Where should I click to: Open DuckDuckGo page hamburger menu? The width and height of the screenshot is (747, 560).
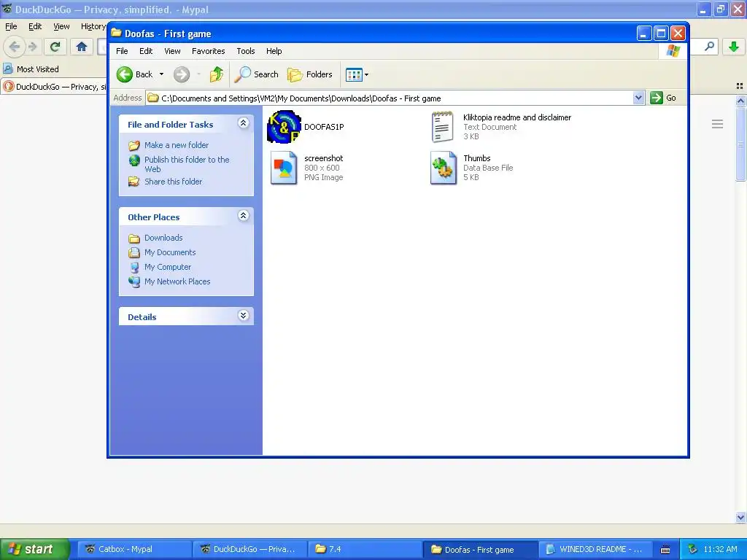(717, 124)
